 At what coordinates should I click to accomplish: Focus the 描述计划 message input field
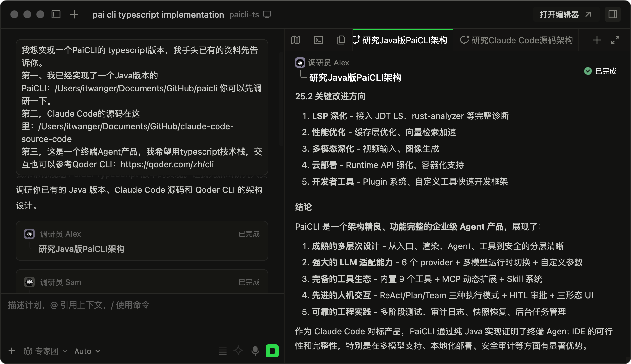142,316
